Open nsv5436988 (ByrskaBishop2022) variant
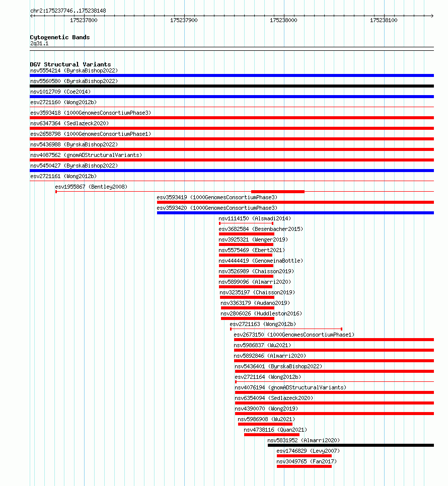 tap(74, 144)
